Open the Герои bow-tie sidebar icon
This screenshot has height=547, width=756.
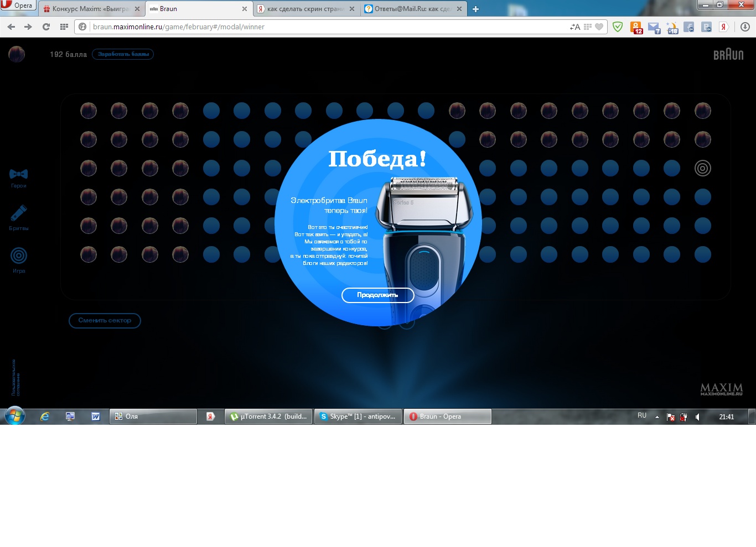click(x=19, y=175)
